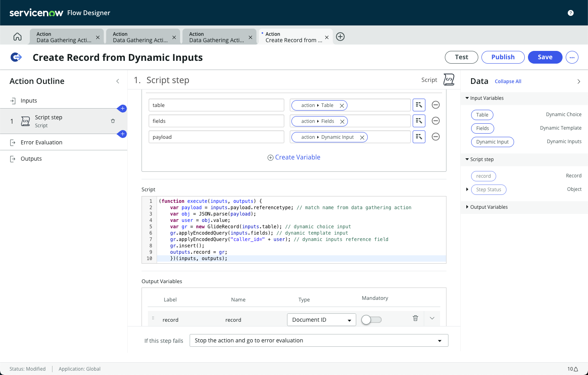Remove the action Dynamic Input data pill

click(362, 137)
